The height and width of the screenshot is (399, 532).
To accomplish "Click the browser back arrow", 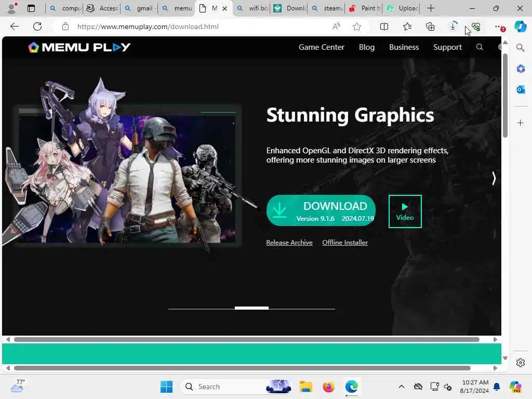I will pos(14,26).
